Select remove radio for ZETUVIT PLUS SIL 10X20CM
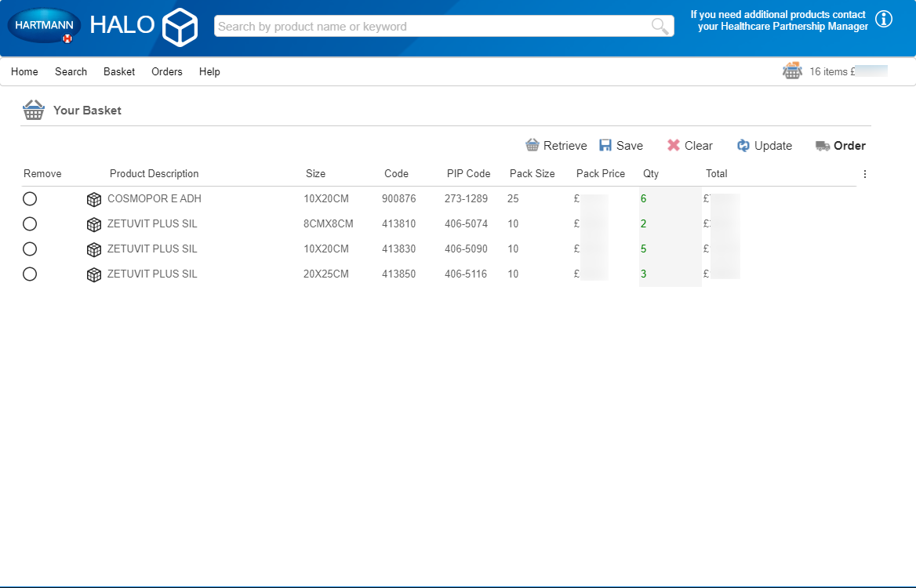This screenshot has height=588, width=916. pyautogui.click(x=30, y=249)
